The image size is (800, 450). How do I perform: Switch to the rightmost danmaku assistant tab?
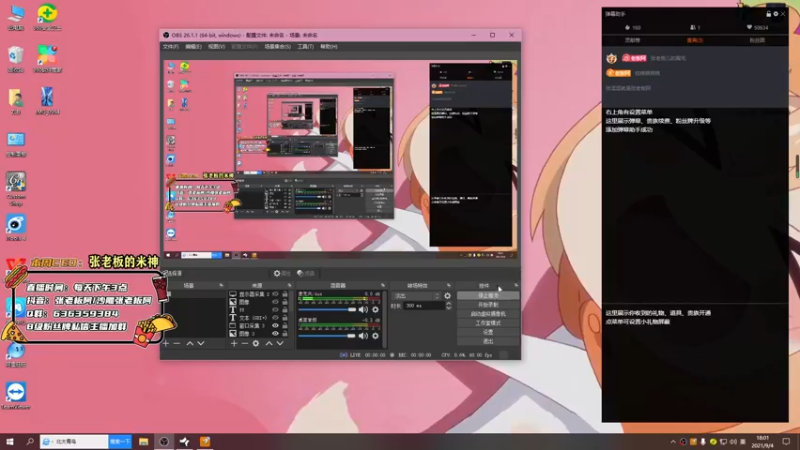coord(757,40)
